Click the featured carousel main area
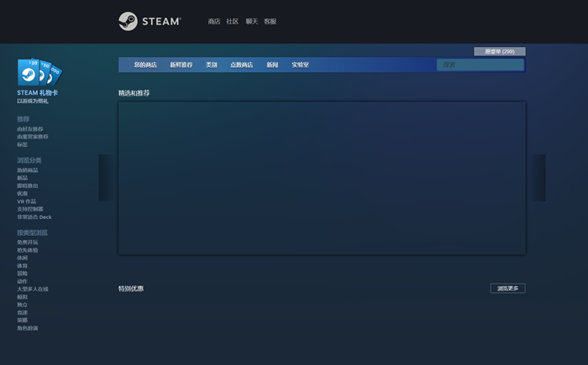This screenshot has height=365, width=588. [322, 178]
